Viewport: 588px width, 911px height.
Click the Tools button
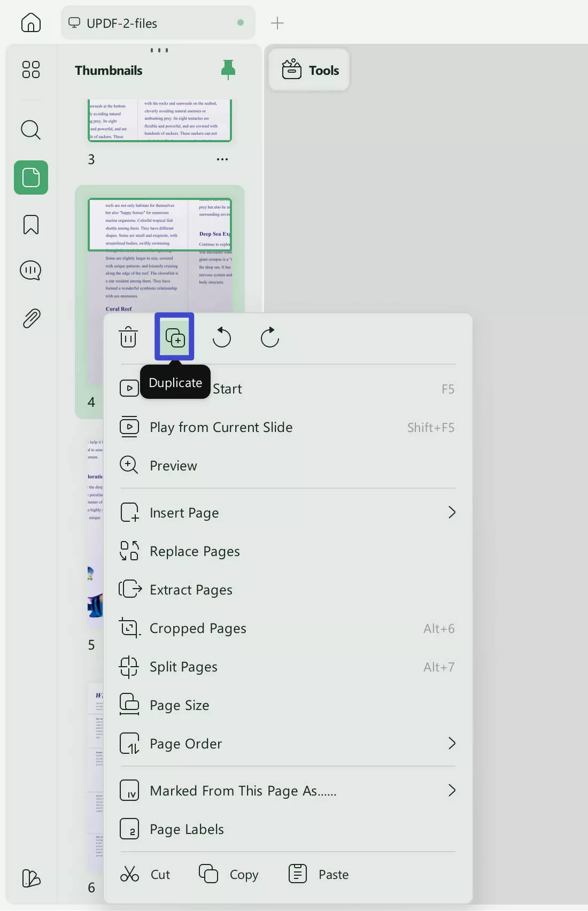[x=310, y=70]
